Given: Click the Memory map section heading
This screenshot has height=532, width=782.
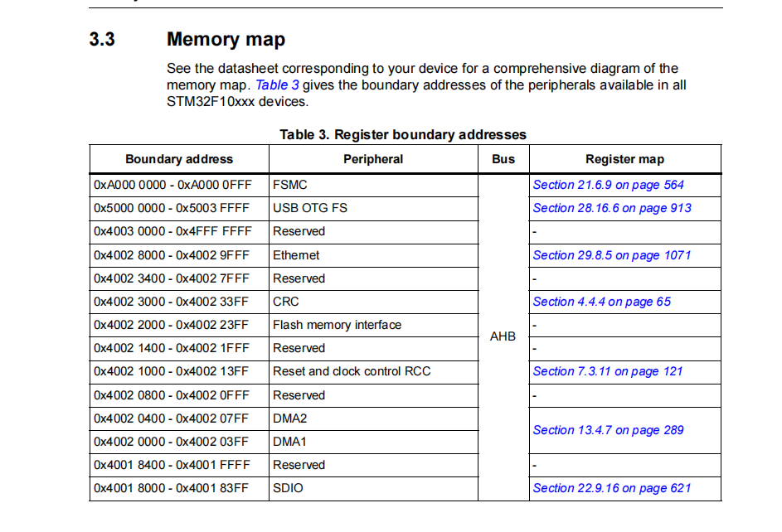Looking at the screenshot, I should (x=226, y=39).
